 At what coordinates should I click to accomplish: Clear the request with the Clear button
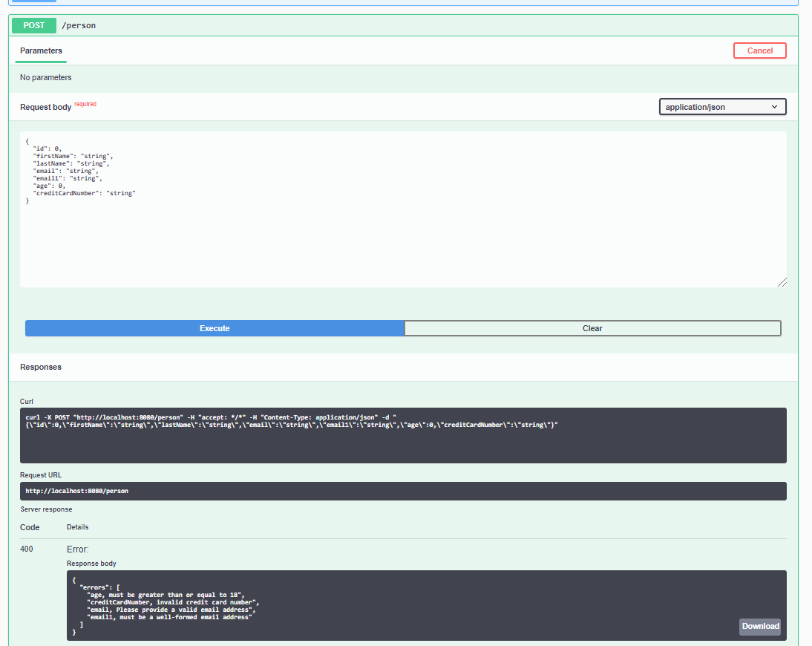[592, 328]
